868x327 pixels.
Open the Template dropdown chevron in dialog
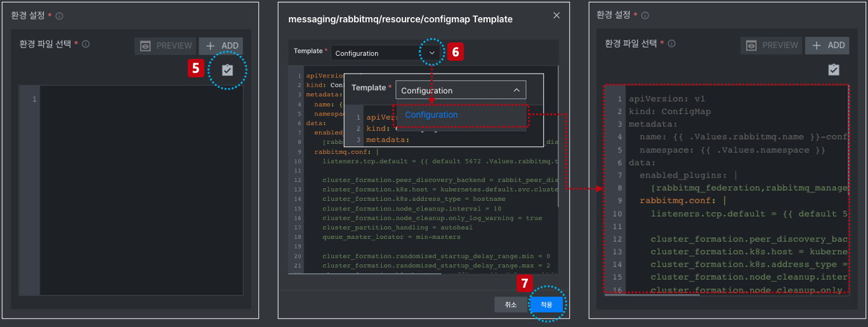(x=432, y=53)
